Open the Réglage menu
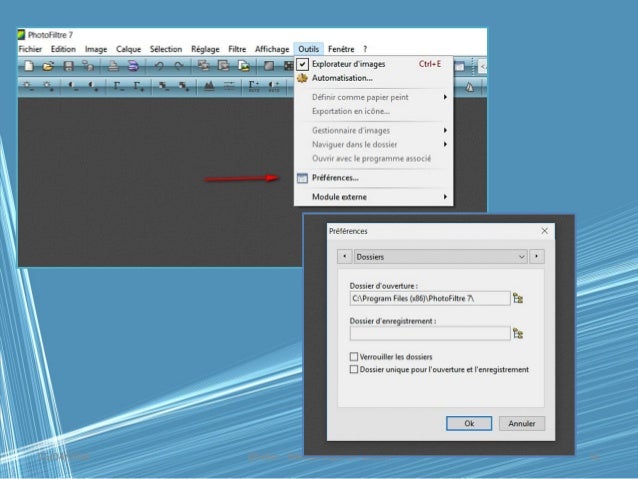Screen dimensions: 638x479 coord(205,49)
